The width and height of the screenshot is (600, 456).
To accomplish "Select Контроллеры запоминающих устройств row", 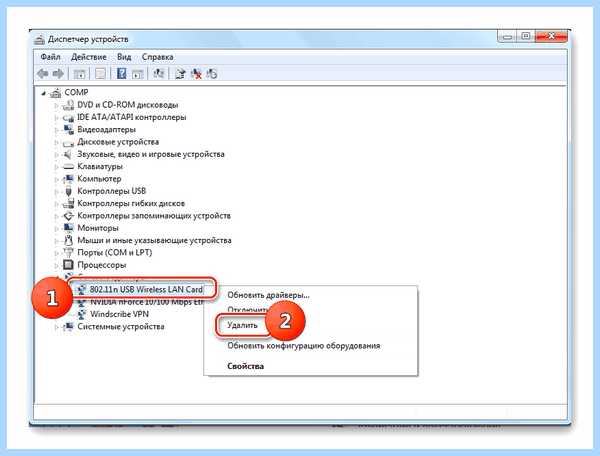I will pyautogui.click(x=154, y=216).
